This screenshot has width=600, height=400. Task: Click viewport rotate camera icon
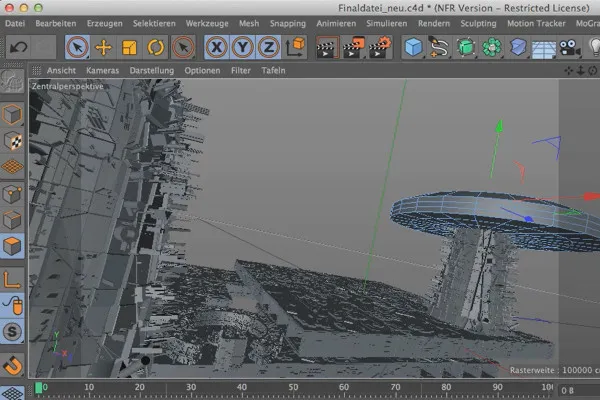pyautogui.click(x=593, y=70)
